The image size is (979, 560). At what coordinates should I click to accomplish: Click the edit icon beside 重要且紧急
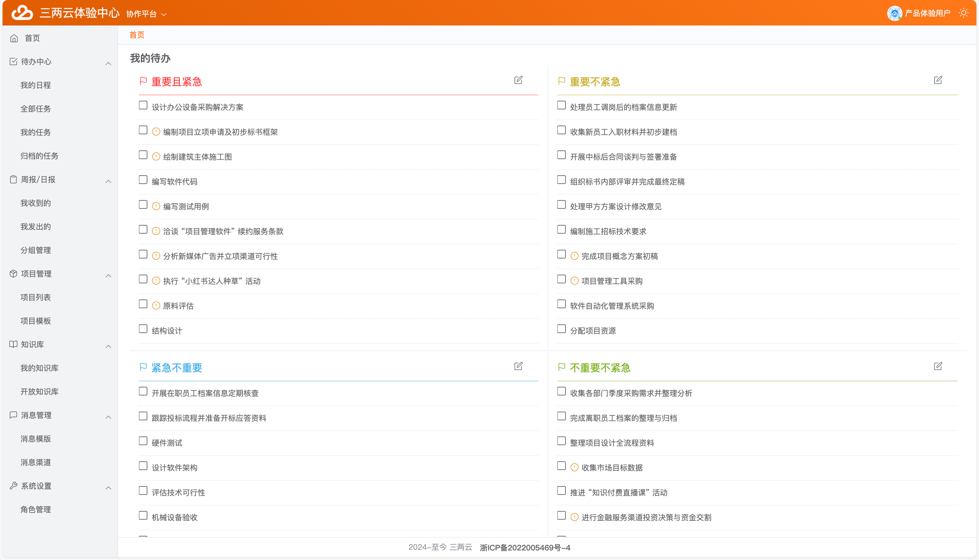[519, 80]
